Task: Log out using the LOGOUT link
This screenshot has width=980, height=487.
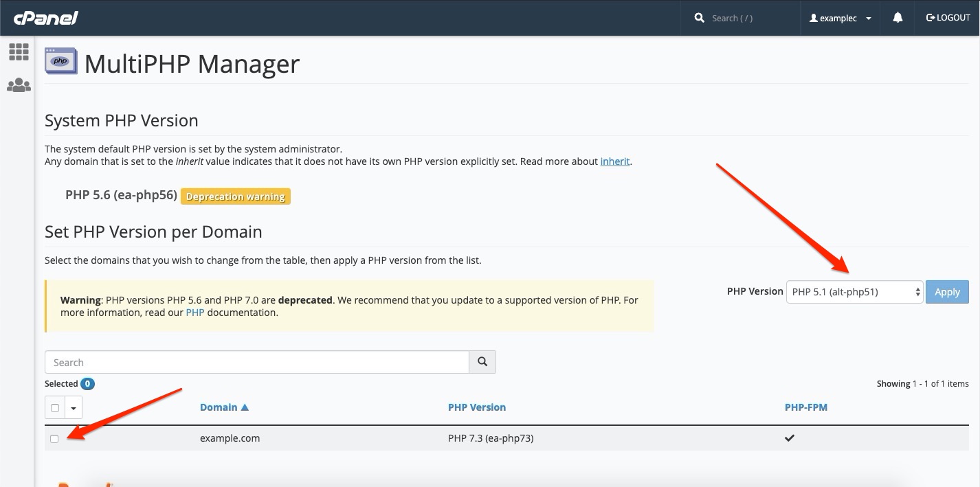Action: click(948, 18)
